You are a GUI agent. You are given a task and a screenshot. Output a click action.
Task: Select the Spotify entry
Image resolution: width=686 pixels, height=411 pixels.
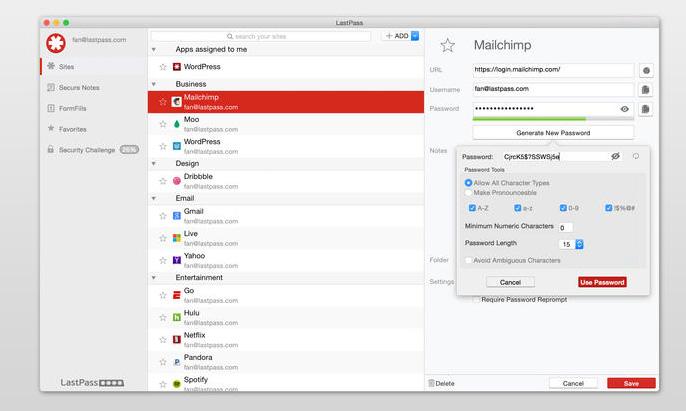(x=286, y=383)
